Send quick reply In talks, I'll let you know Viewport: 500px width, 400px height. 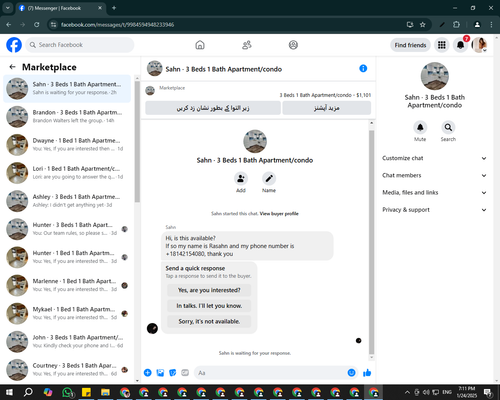pyautogui.click(x=209, y=306)
